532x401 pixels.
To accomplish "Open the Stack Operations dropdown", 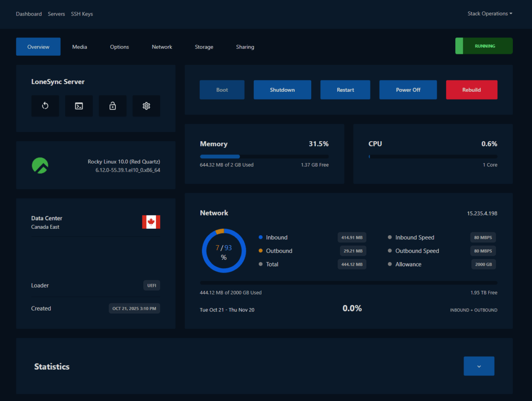I will pos(490,13).
